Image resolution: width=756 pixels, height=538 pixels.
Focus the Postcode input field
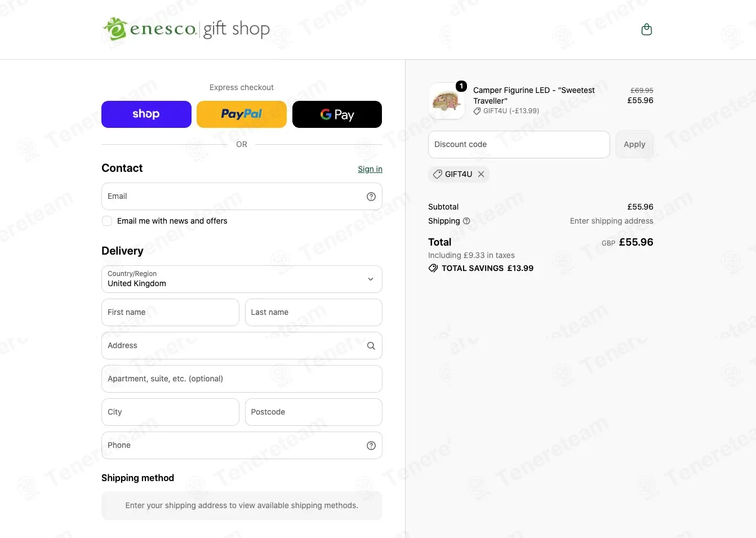tap(314, 412)
